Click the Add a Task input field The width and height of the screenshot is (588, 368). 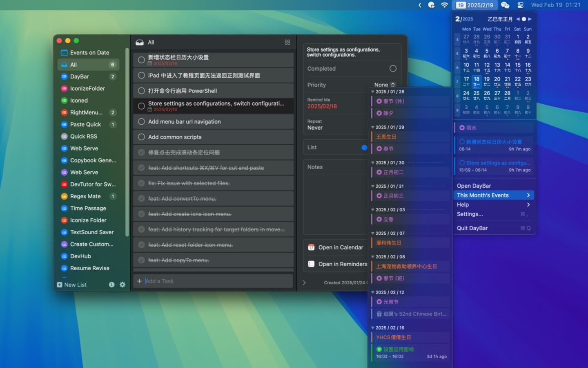click(x=213, y=281)
